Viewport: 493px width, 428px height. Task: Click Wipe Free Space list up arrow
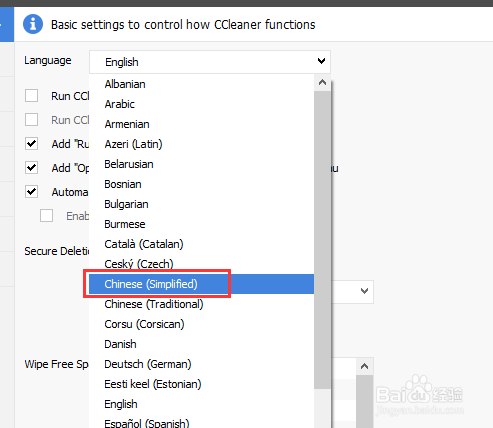coord(364,367)
